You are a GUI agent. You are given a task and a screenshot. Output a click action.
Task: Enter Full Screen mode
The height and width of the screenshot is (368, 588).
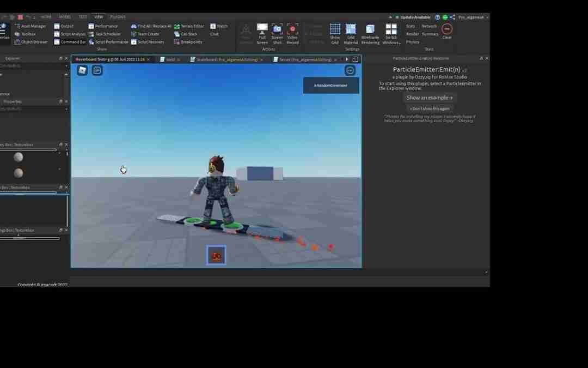click(262, 34)
